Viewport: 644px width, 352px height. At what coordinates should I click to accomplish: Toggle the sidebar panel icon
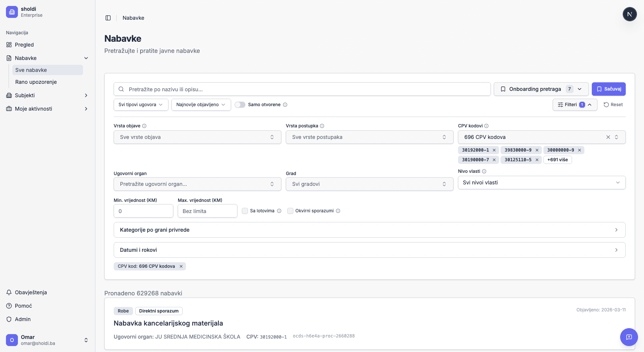click(108, 18)
